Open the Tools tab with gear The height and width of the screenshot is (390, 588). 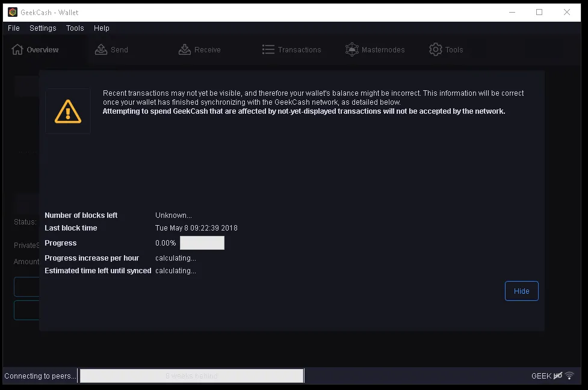tap(446, 49)
